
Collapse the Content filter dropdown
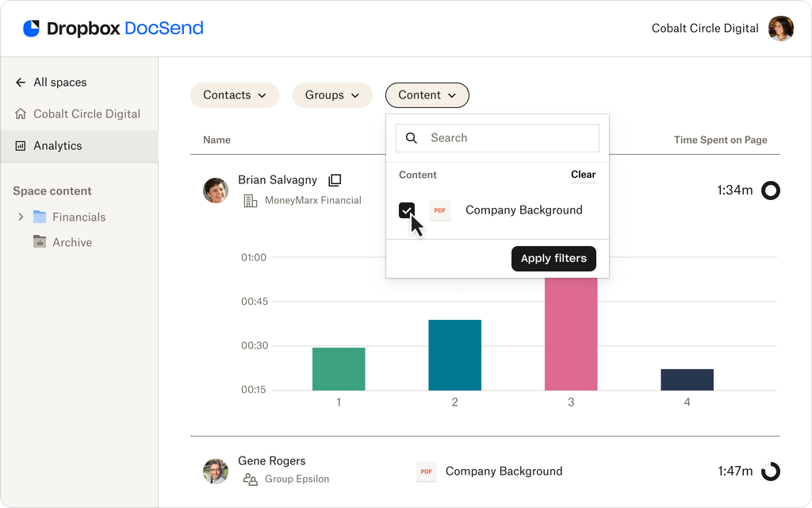(427, 95)
